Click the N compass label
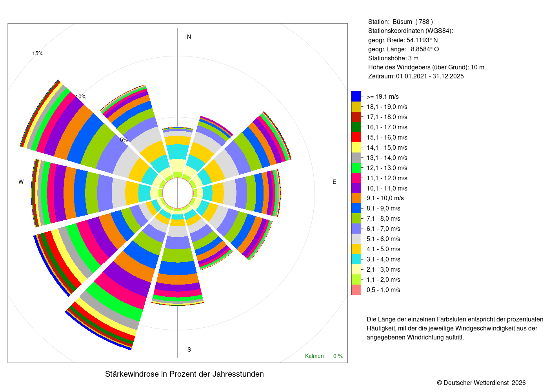549x392 pixels. tap(189, 37)
